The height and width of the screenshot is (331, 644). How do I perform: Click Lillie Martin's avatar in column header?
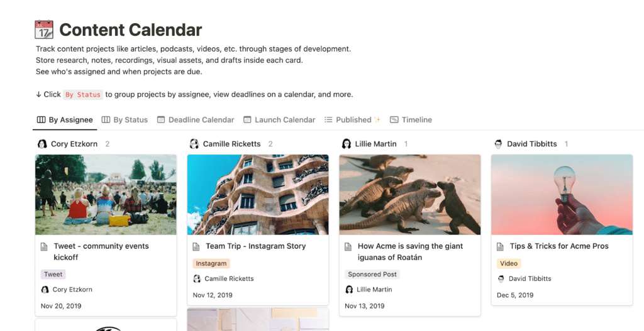347,144
